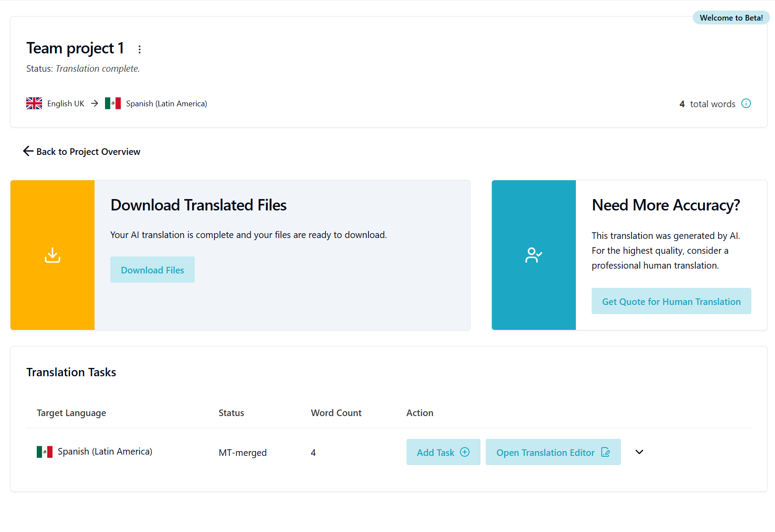Viewport: 775px width, 532px height.
Task: Click the document edit icon in Open Translation Editor
Action: (606, 452)
